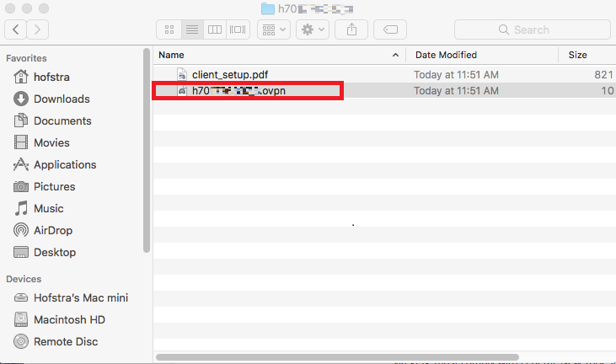The height and width of the screenshot is (364, 616).
Task: Click the Edit Tags toolbar button
Action: click(x=390, y=29)
